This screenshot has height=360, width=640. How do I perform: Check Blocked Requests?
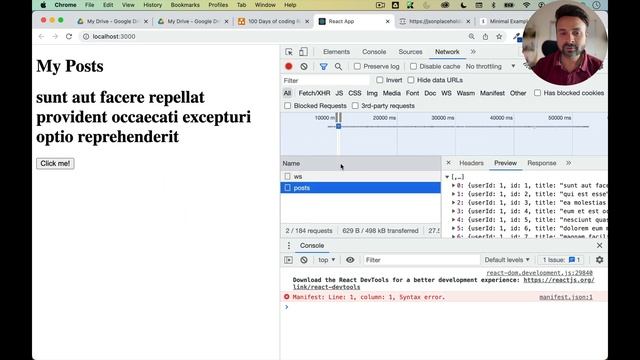pyautogui.click(x=287, y=106)
